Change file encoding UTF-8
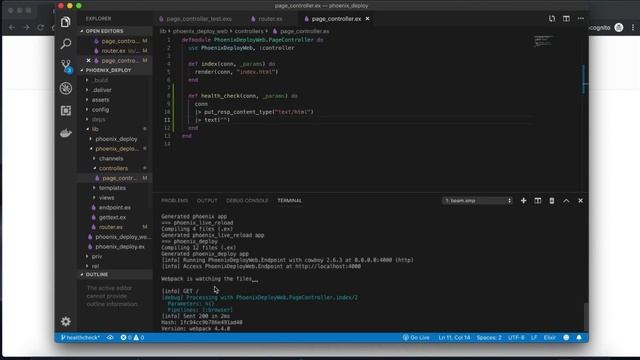This screenshot has height=360, width=640. pyautogui.click(x=516, y=338)
